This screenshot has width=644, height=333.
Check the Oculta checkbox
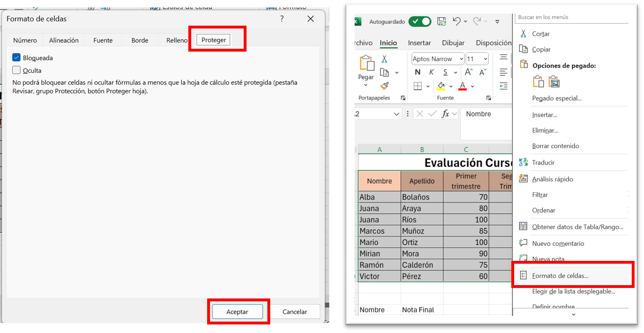[17, 70]
